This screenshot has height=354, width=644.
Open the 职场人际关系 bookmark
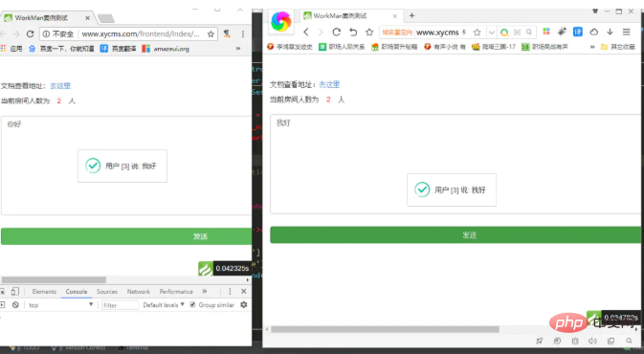point(342,47)
